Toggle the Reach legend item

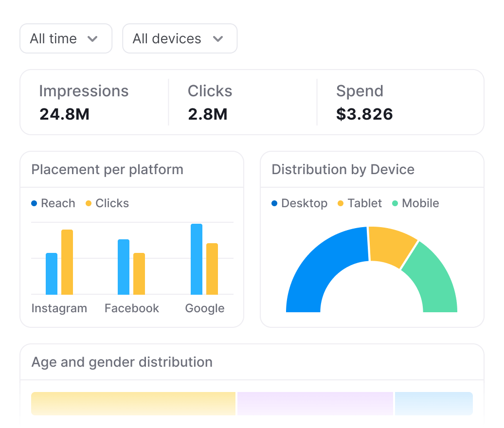(53, 203)
